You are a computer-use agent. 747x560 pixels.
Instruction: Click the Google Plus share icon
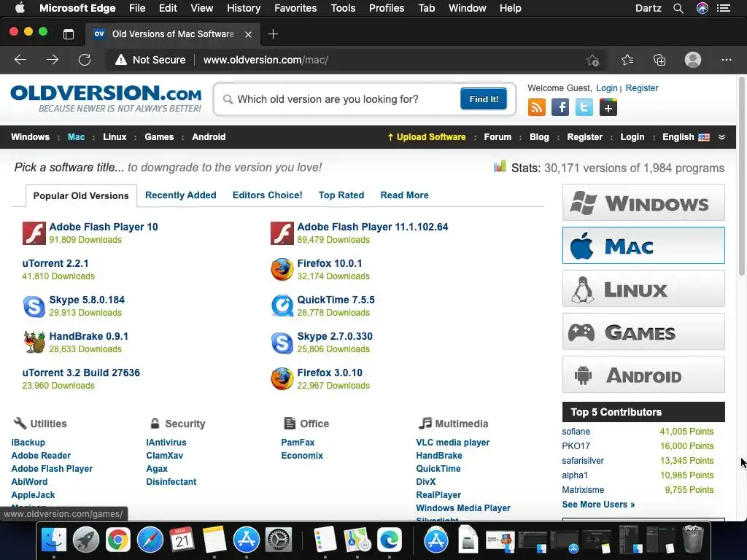pos(608,107)
